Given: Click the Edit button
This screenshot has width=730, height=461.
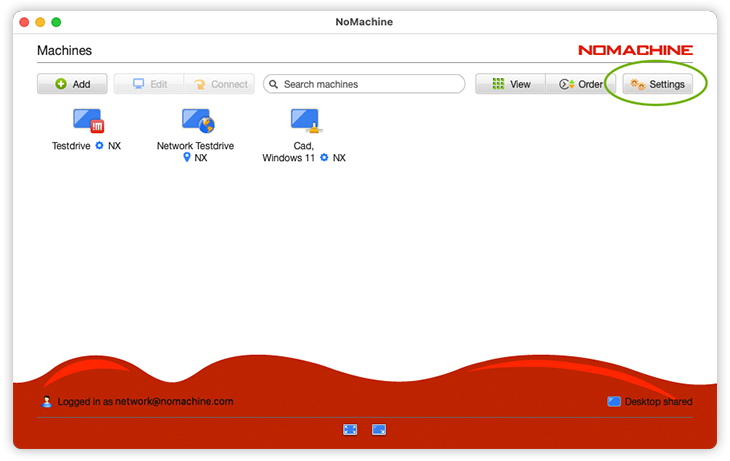Looking at the screenshot, I should click(148, 85).
